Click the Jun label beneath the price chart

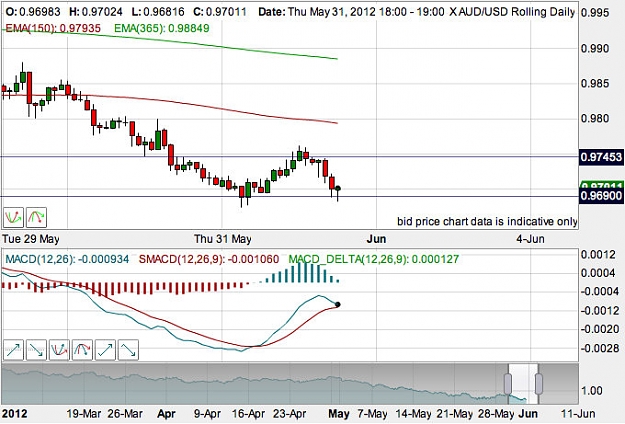click(376, 239)
